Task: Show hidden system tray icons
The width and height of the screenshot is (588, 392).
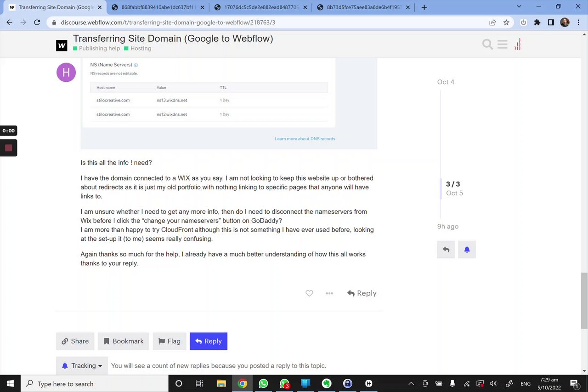Action: (x=411, y=384)
